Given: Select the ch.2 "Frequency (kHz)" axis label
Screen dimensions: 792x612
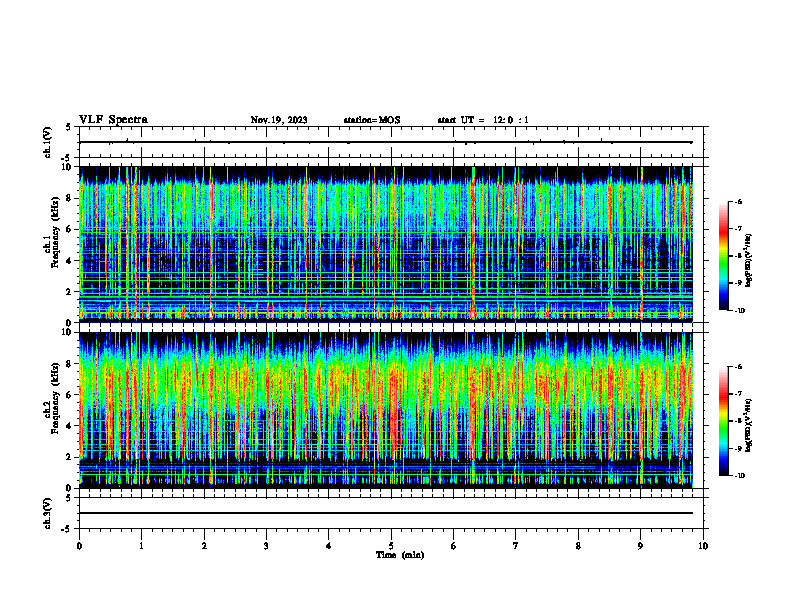Looking at the screenshot, I should coord(55,398).
